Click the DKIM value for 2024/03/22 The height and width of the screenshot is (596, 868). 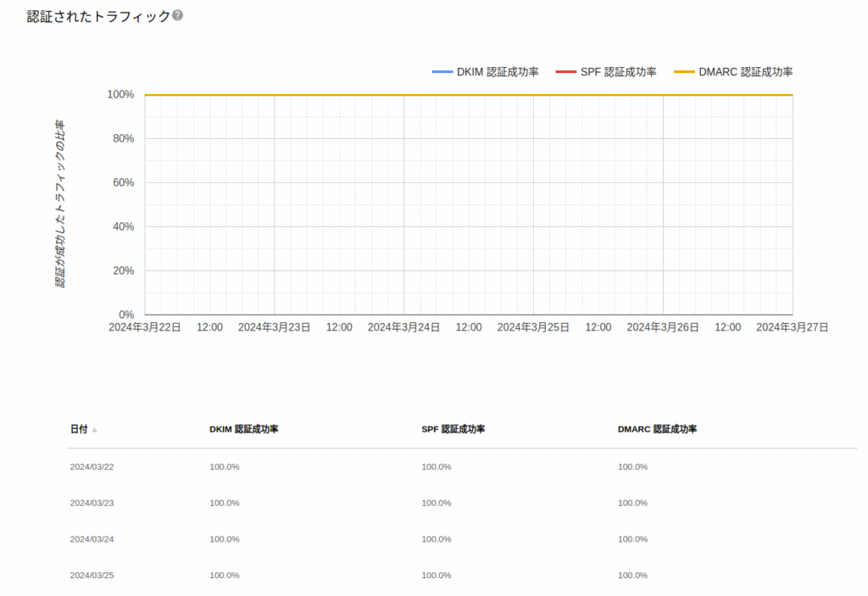coord(225,466)
